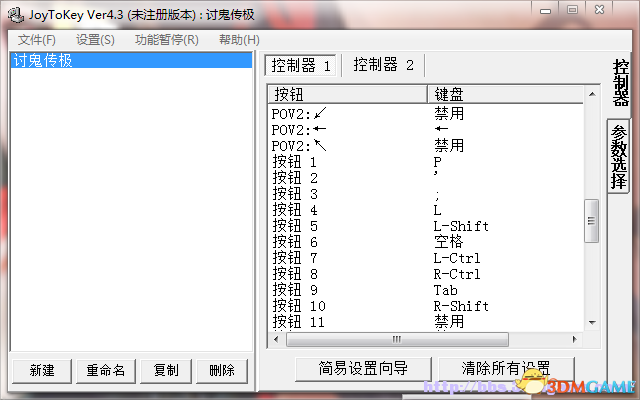This screenshot has height=400, width=640.
Task: Open the 简易设置向导 wizard button
Action: click(x=363, y=369)
